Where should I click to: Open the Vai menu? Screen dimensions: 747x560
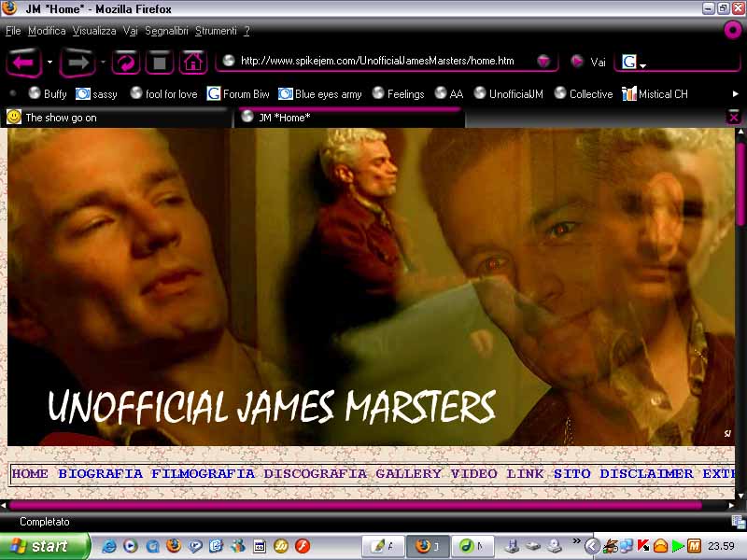[x=130, y=31]
